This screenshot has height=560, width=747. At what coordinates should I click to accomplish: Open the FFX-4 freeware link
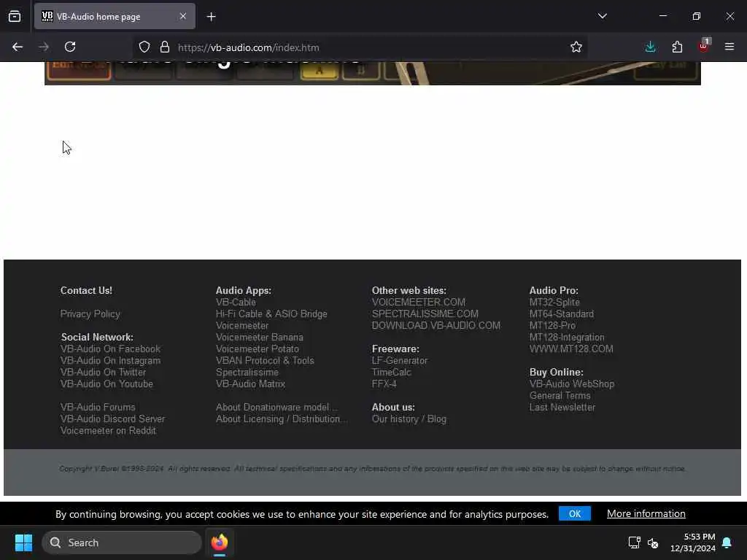pyautogui.click(x=384, y=384)
